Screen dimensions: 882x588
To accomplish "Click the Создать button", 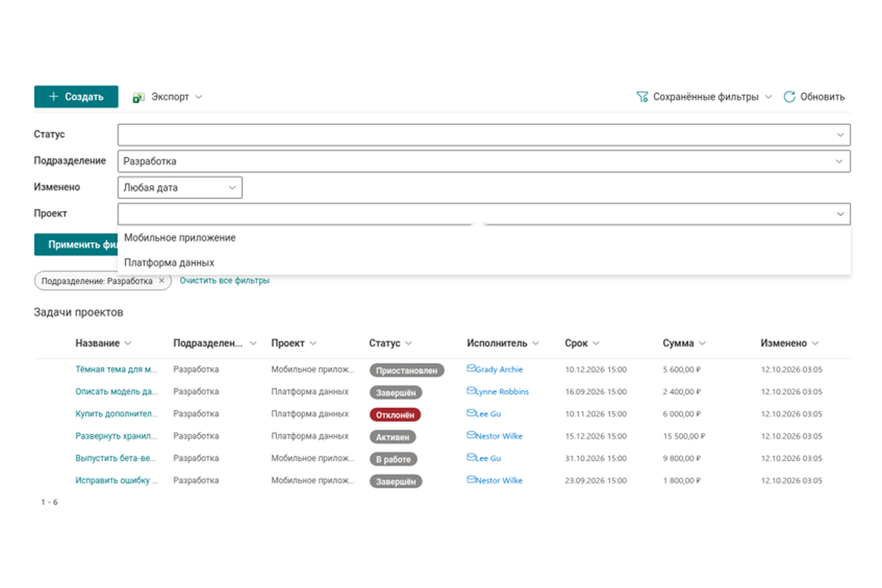I will [76, 96].
